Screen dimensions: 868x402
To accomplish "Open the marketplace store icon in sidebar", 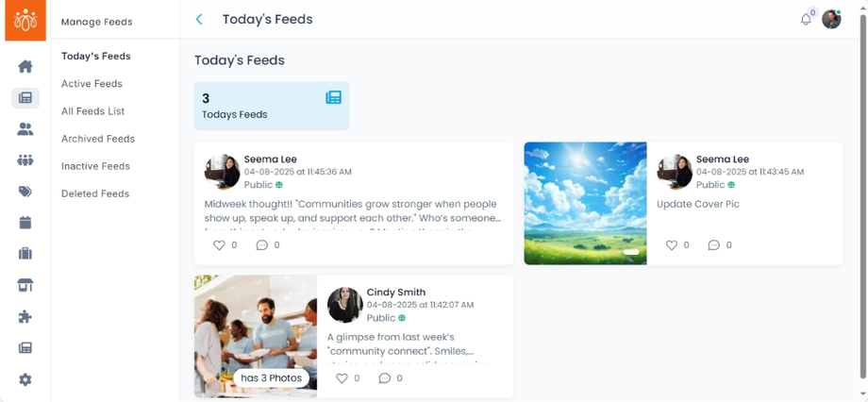I will point(25,285).
